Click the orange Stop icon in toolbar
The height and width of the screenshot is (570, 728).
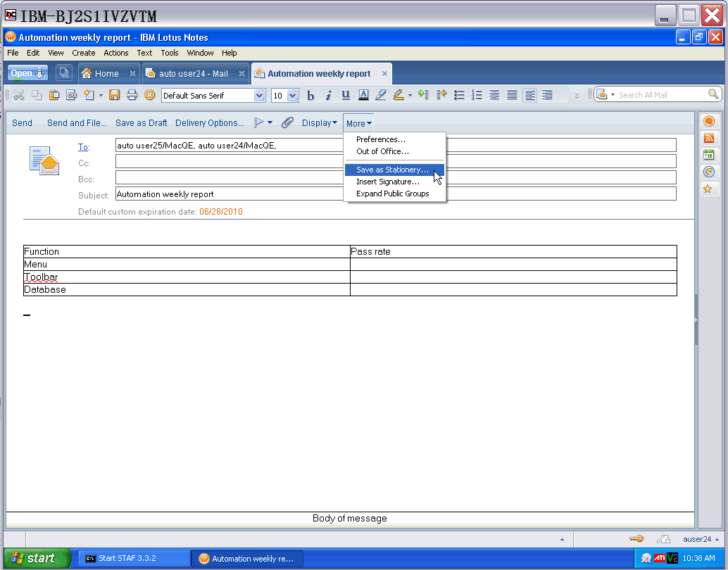[x=149, y=95]
